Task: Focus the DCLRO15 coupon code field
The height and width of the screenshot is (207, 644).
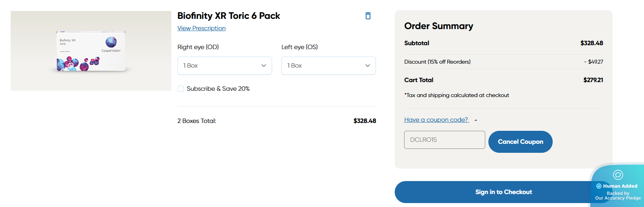Action: click(444, 140)
